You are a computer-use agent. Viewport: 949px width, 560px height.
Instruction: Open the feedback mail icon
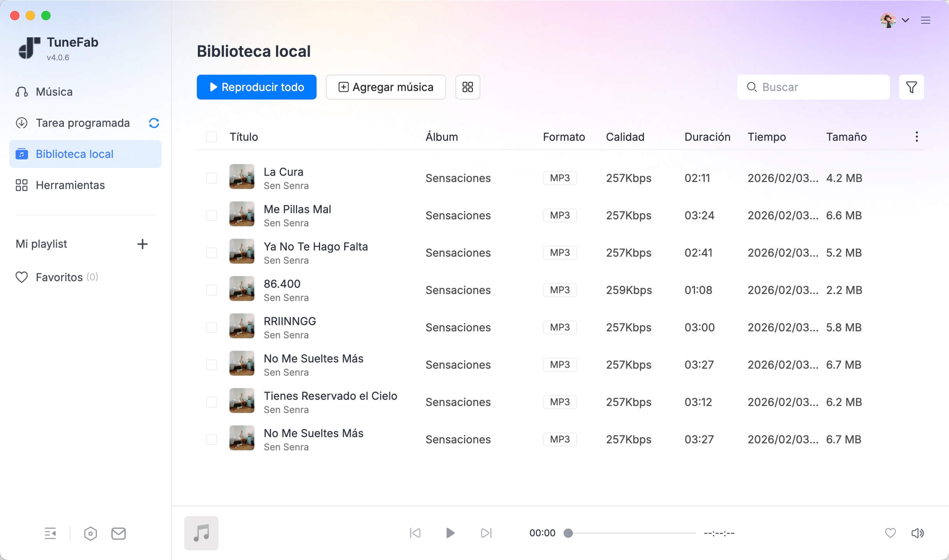coord(119,533)
